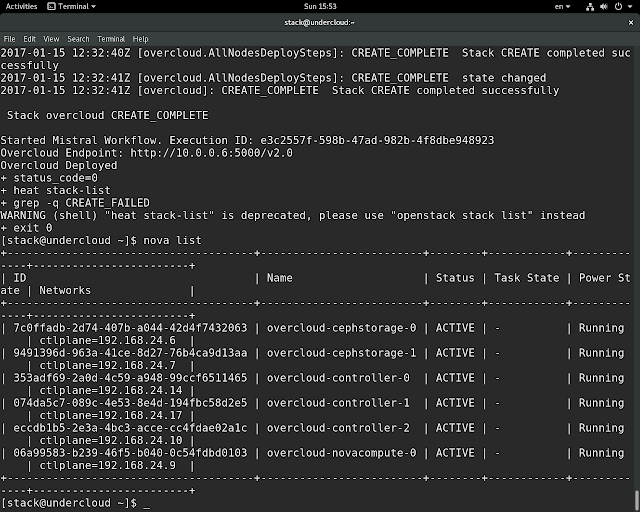
Task: Expand the system menu arrow
Action: coord(629,7)
